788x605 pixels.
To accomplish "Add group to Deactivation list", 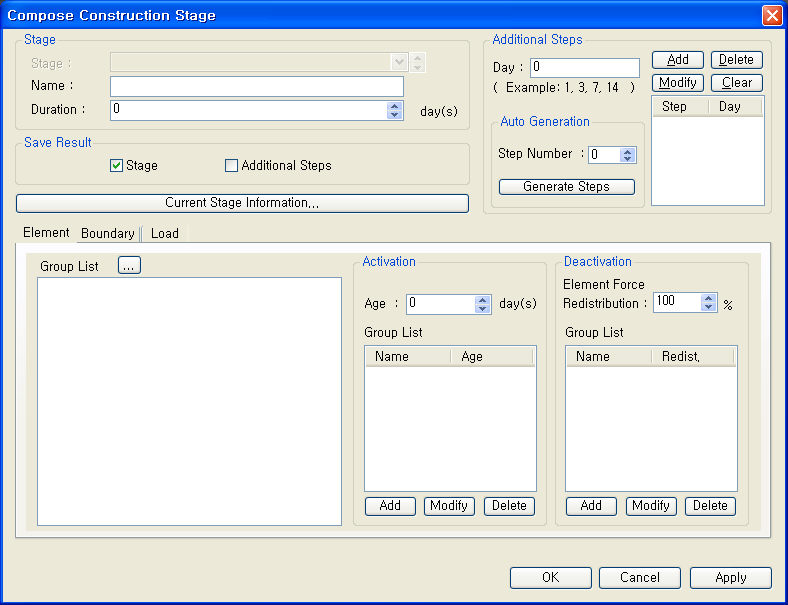I will [x=591, y=506].
